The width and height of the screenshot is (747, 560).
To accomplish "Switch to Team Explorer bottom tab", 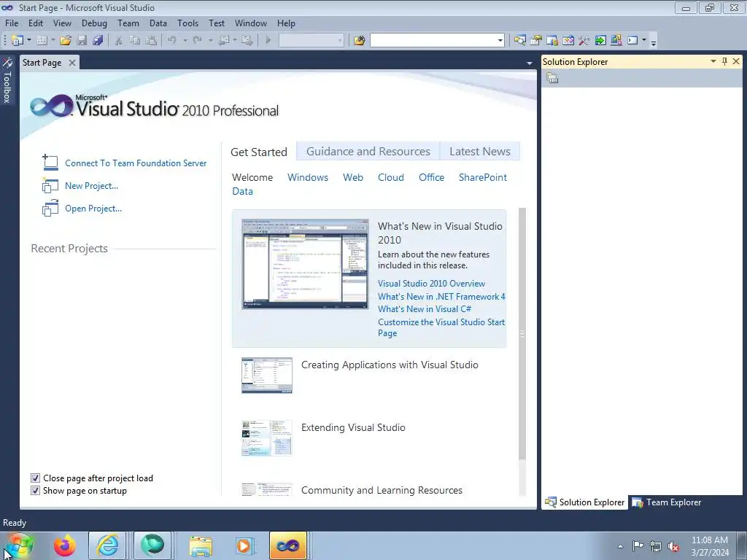I will 667,502.
